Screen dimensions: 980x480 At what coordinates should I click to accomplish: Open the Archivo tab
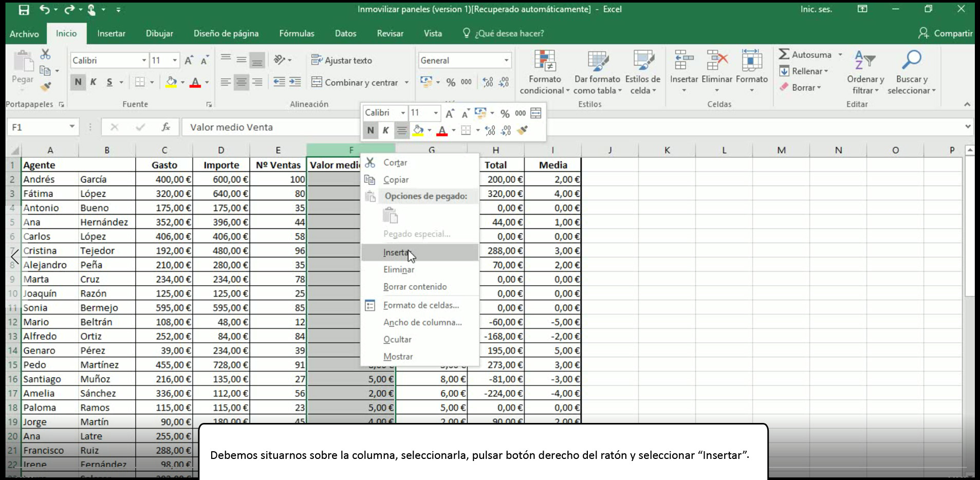pos(24,33)
